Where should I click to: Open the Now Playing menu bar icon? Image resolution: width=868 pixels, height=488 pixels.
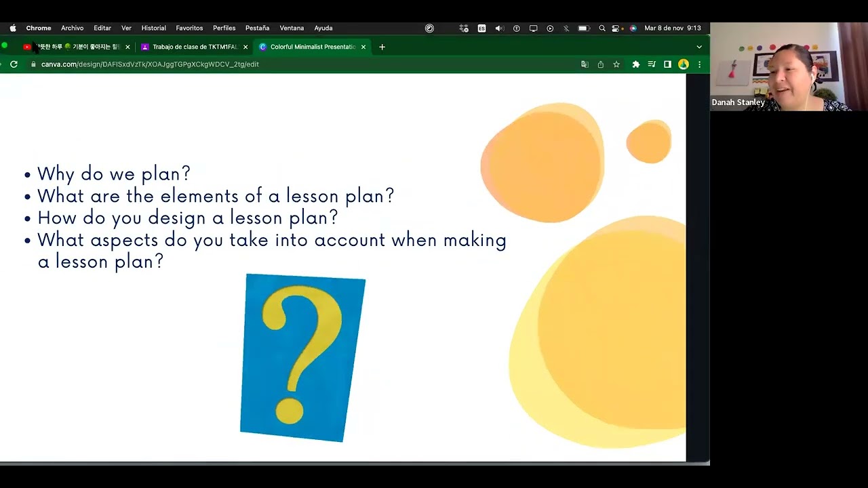tap(550, 28)
